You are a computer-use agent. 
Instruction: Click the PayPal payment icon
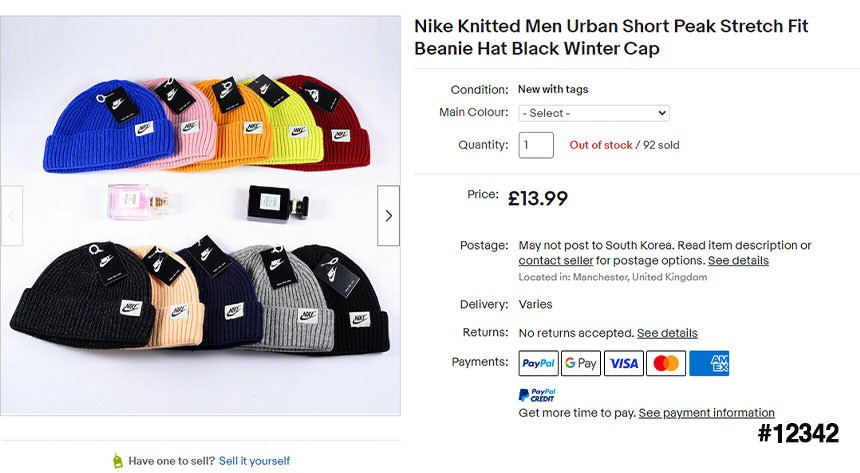click(538, 364)
